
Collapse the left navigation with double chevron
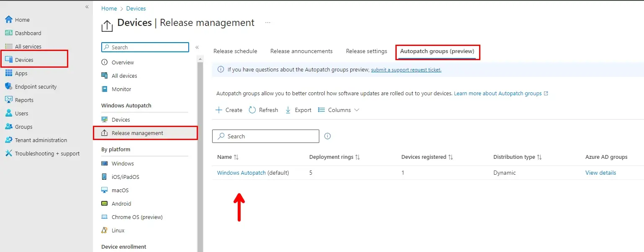pos(87,7)
